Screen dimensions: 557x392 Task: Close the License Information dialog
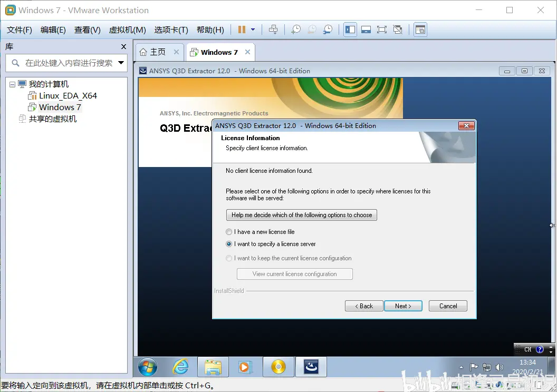[x=466, y=125]
